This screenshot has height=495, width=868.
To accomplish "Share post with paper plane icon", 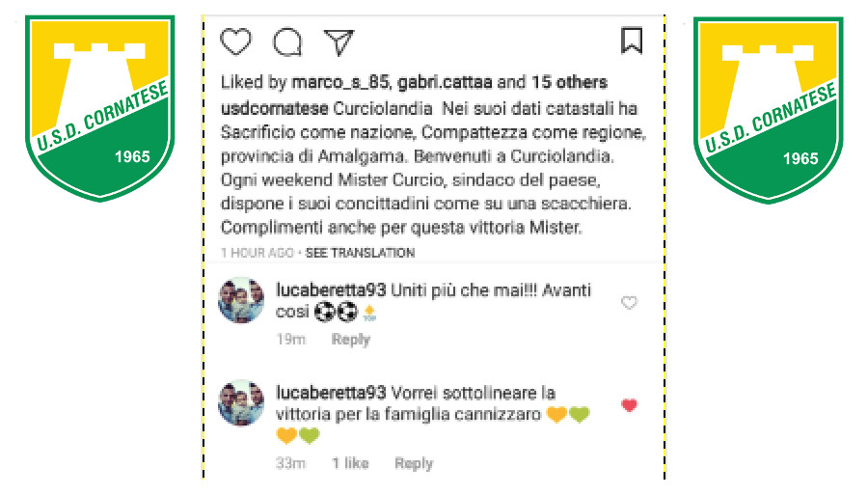I will pos(339,42).
